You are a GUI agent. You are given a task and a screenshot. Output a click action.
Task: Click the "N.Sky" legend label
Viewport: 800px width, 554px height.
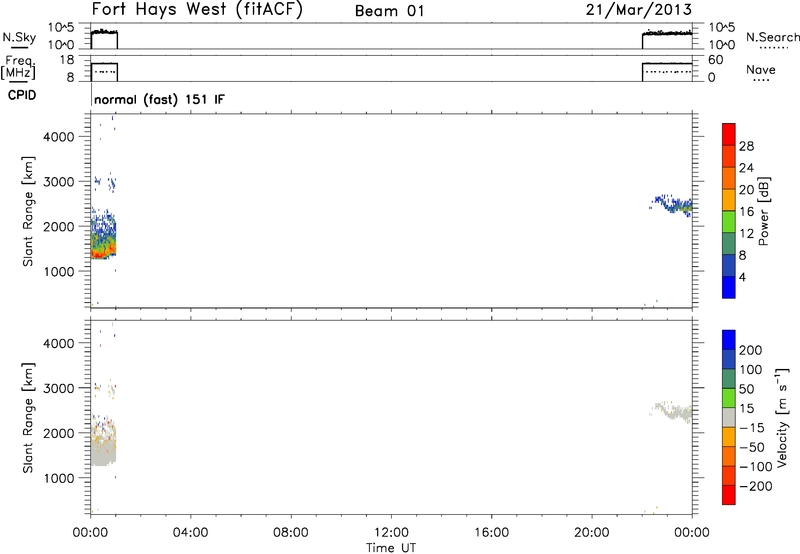pos(19,37)
